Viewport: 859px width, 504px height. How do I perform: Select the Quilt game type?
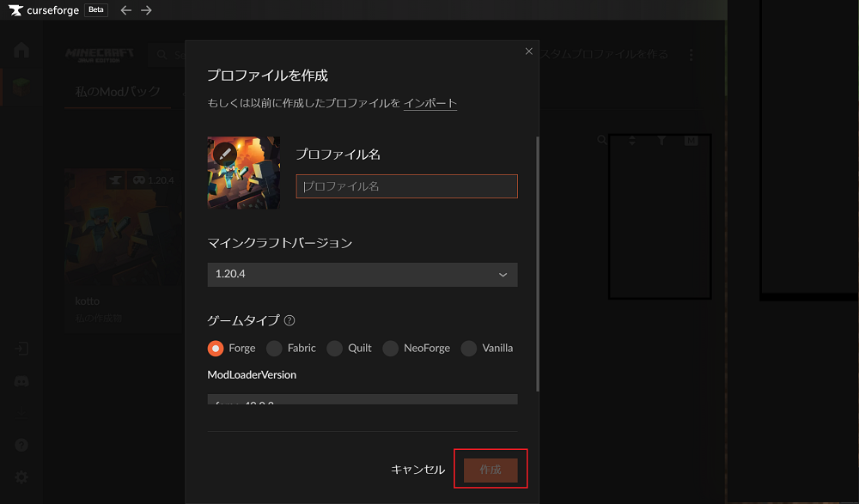[334, 348]
